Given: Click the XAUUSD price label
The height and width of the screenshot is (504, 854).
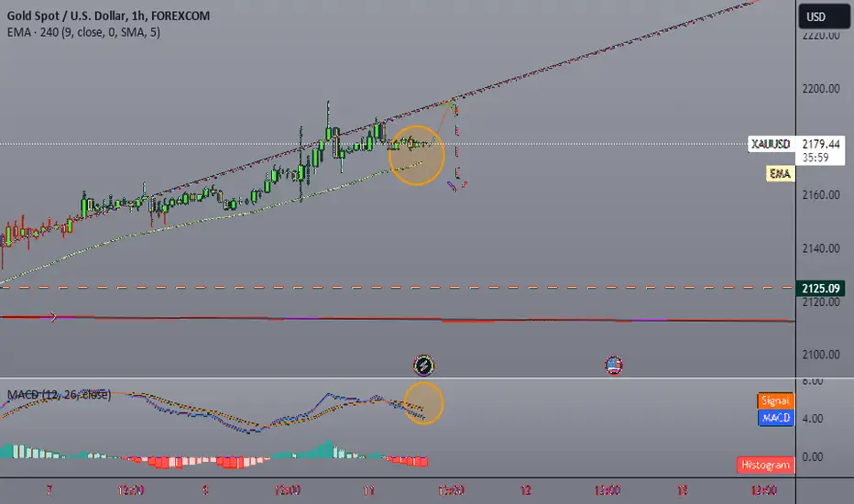Looking at the screenshot, I should 771,144.
